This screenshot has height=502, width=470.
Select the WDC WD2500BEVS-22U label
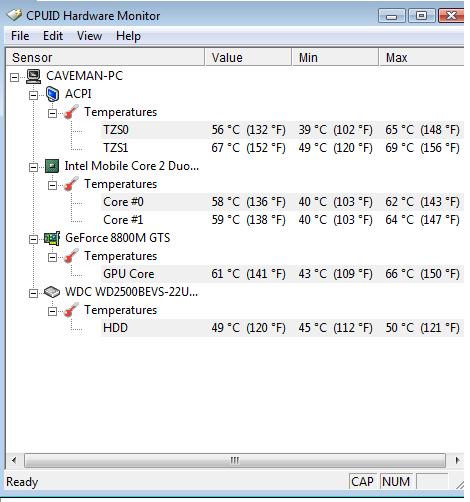click(131, 292)
